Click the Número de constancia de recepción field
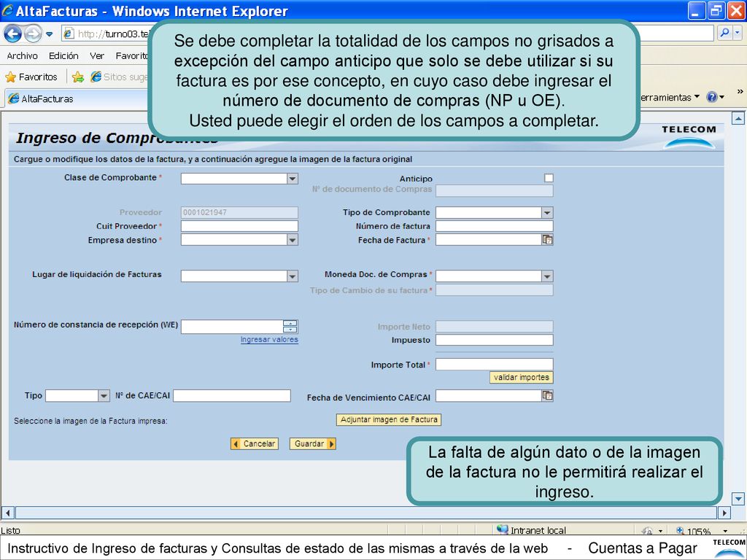 point(232,327)
